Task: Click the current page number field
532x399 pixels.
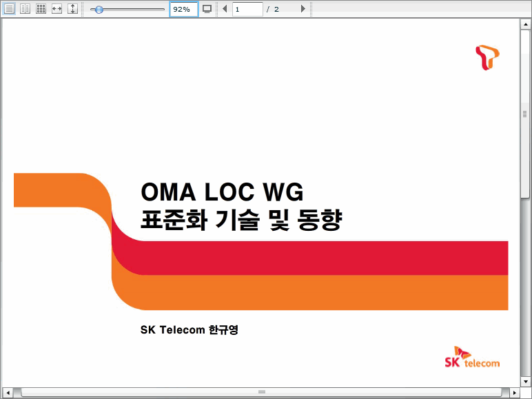Action: coord(247,9)
